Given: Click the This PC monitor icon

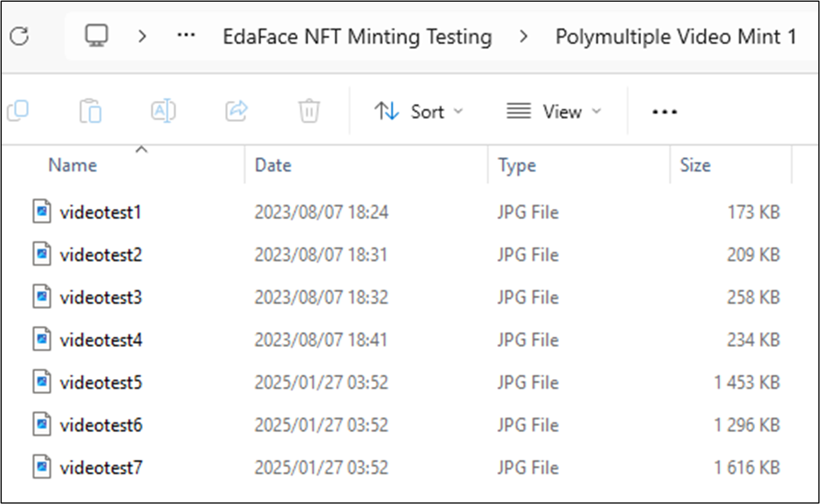Looking at the screenshot, I should pos(96,36).
